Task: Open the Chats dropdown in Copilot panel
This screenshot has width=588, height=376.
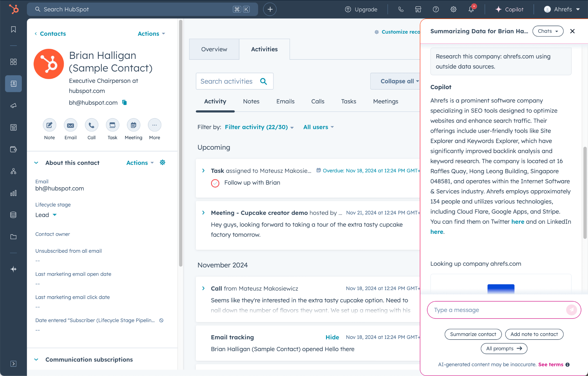Action: coord(548,31)
